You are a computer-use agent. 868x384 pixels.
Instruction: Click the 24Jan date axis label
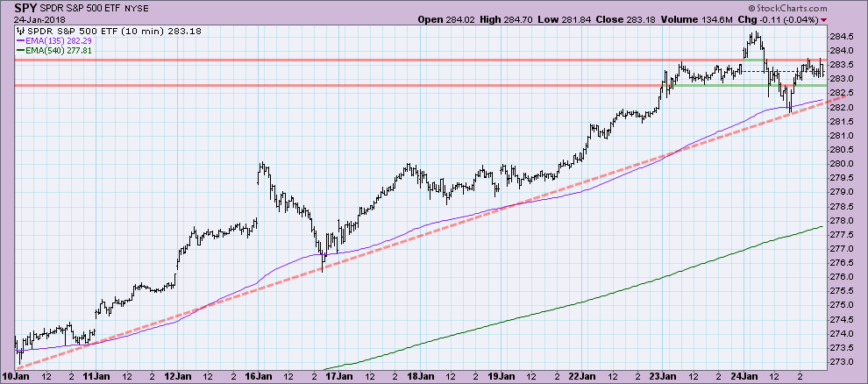click(744, 376)
